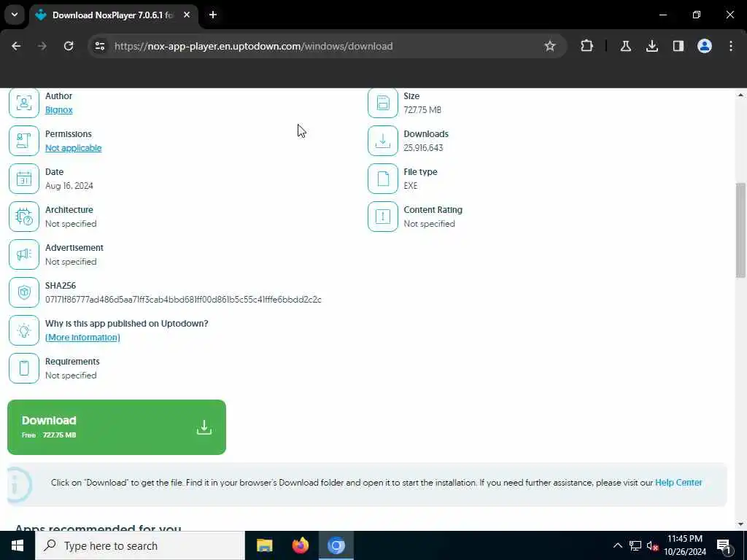Click the Size disk icon
The width and height of the screenshot is (747, 560).
(382, 102)
